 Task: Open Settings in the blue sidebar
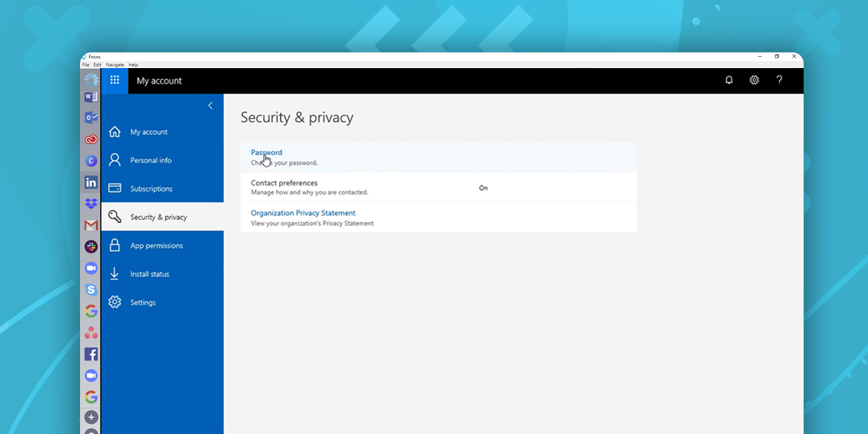pos(162,302)
